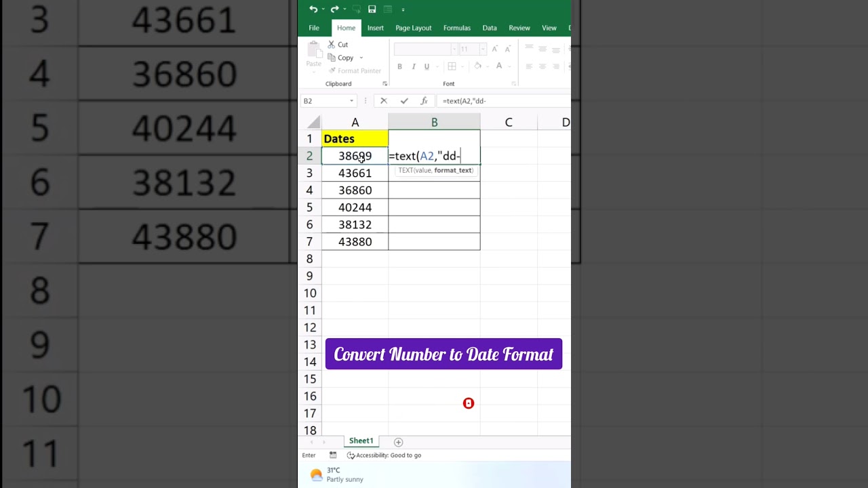Click into the font name box

tap(422, 49)
